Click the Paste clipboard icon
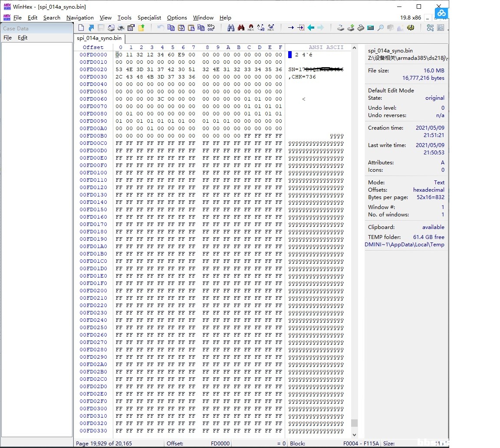 (191, 28)
